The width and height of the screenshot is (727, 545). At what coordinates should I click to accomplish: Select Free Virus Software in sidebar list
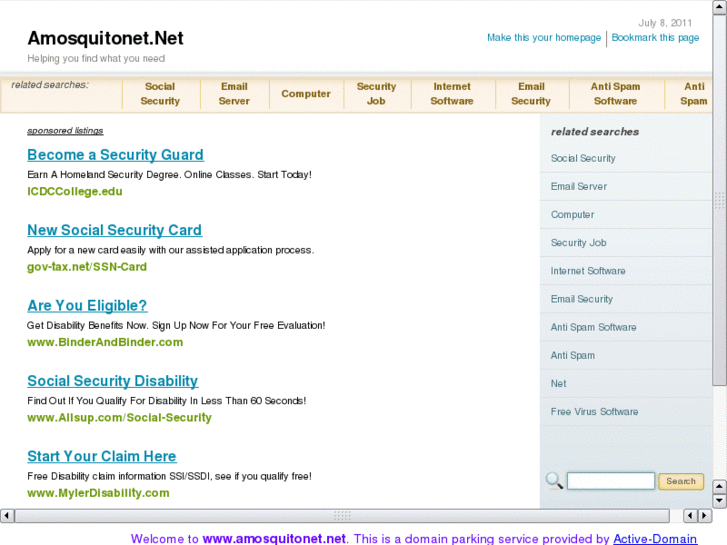click(594, 412)
